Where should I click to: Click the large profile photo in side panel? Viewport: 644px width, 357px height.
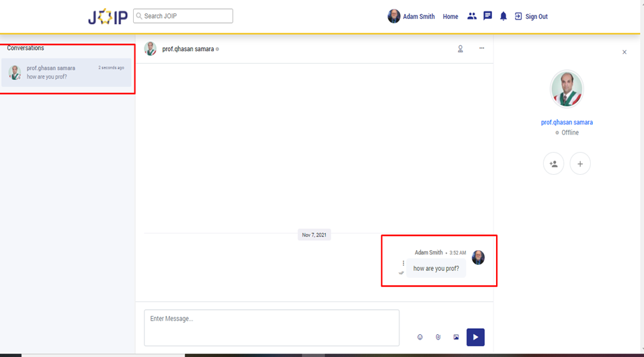[x=567, y=89]
